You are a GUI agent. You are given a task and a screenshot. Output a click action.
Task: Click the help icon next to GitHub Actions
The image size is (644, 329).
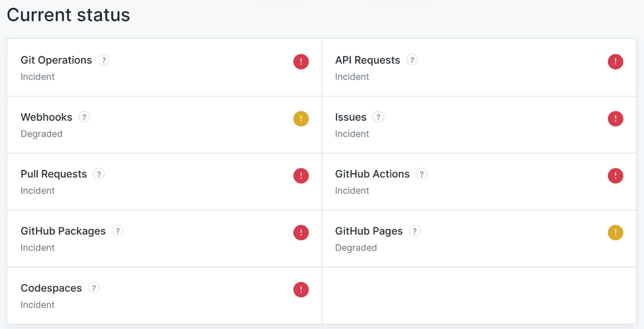pyautogui.click(x=421, y=174)
